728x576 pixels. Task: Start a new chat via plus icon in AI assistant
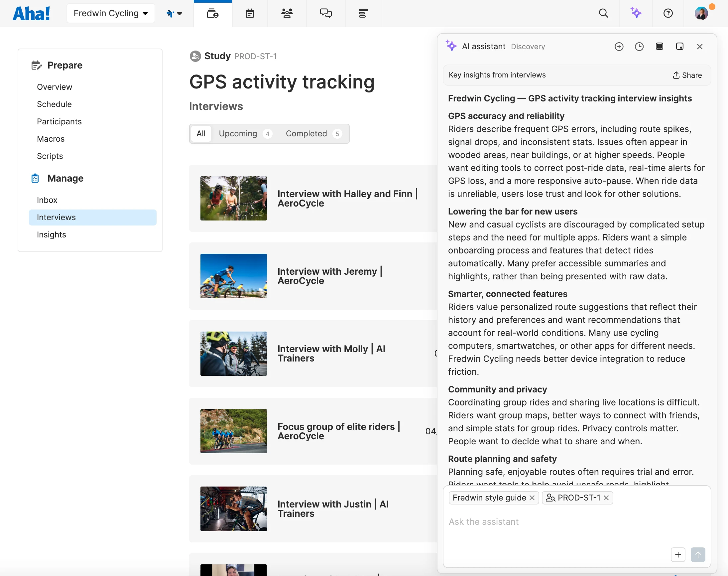point(619,47)
